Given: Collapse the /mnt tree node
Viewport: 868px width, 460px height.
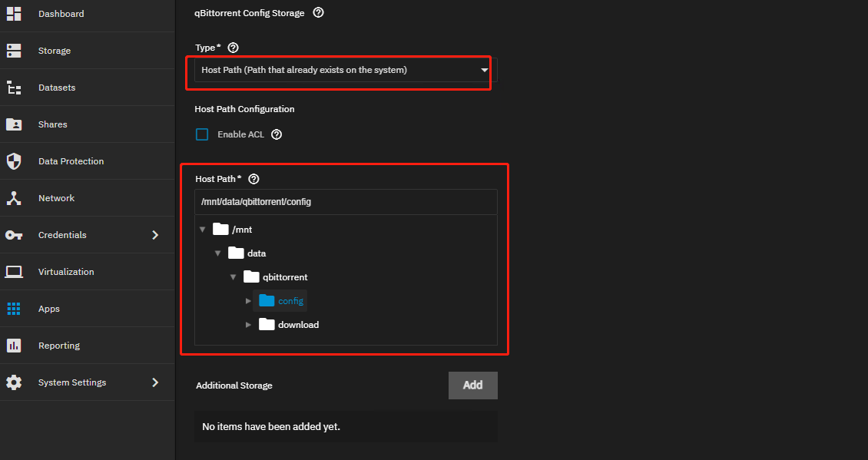Looking at the screenshot, I should [x=203, y=229].
